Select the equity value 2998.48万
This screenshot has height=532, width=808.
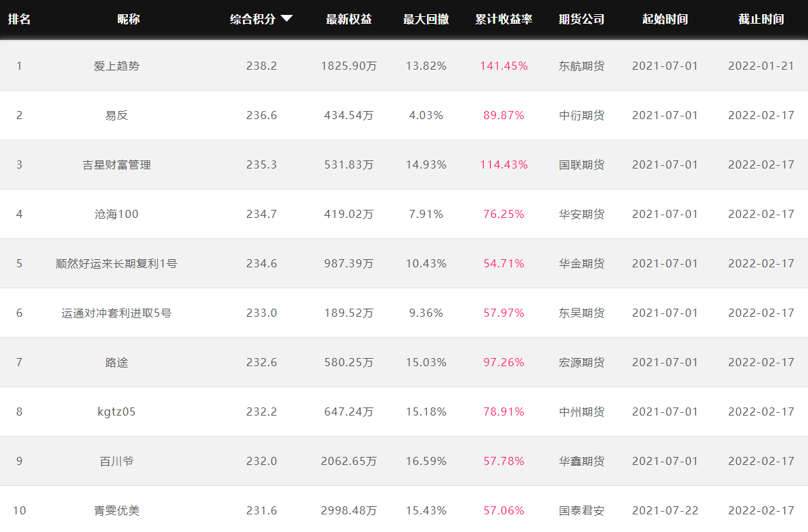tap(349, 510)
